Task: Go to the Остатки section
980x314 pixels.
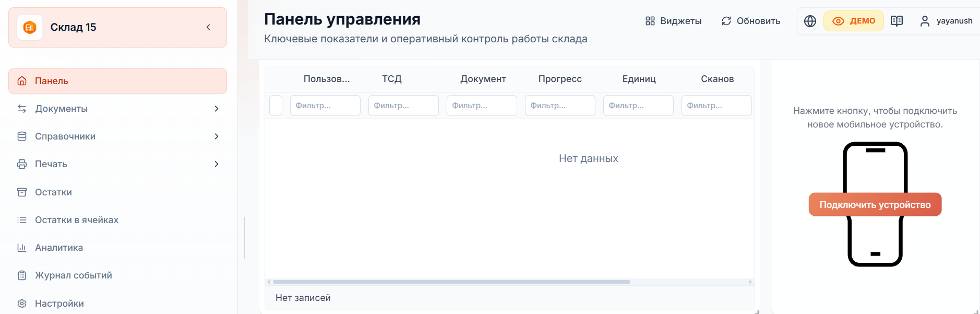Action: click(x=117, y=192)
